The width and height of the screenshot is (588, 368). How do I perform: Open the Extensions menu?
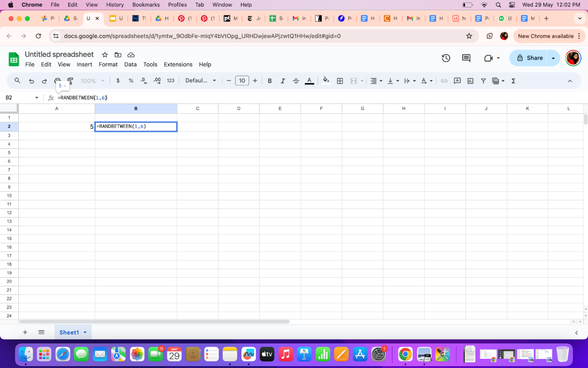coord(178,64)
